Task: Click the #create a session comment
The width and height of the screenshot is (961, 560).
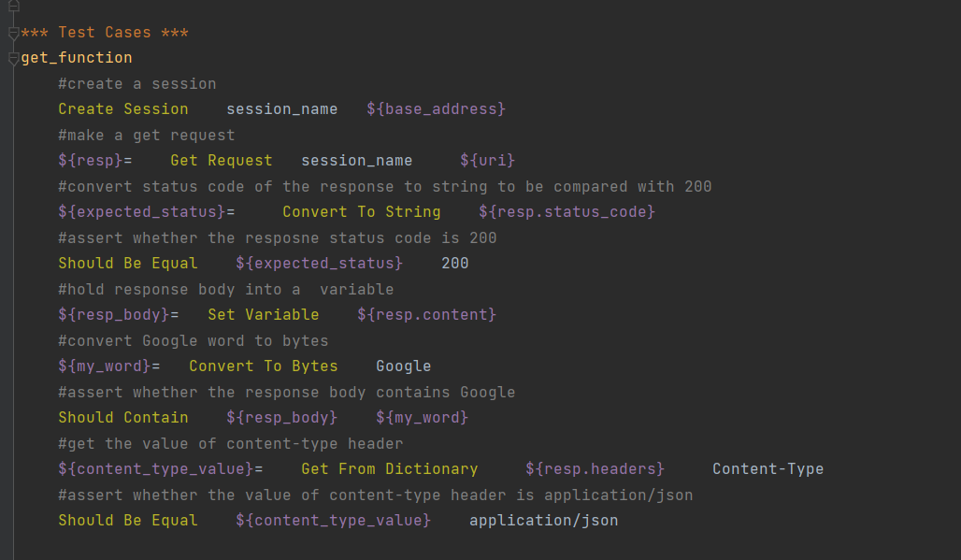Action: [x=136, y=84]
